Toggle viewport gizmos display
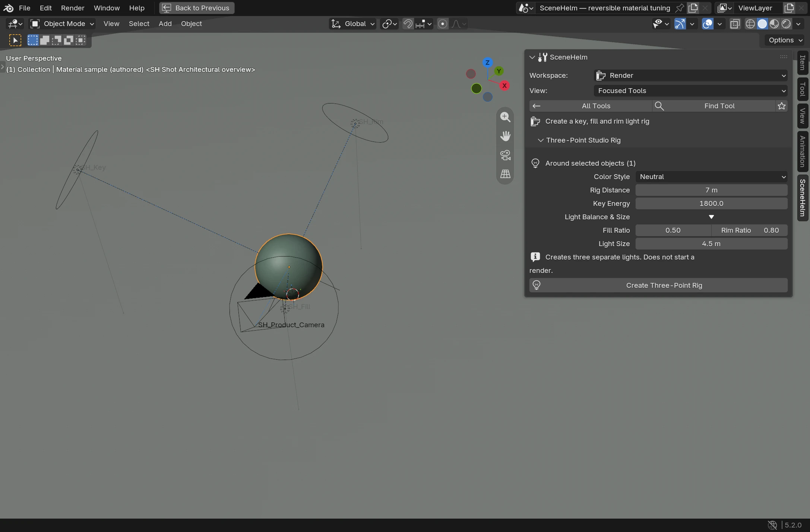Screen dimensions: 810x532 (x=680, y=24)
